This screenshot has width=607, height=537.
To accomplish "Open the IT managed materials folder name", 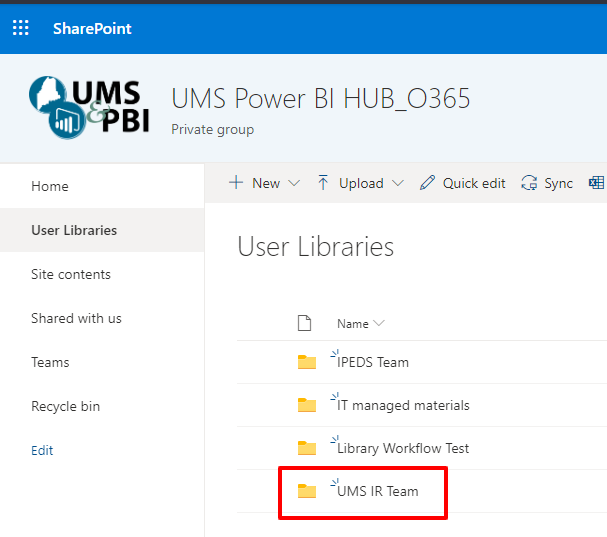I will 403,405.
